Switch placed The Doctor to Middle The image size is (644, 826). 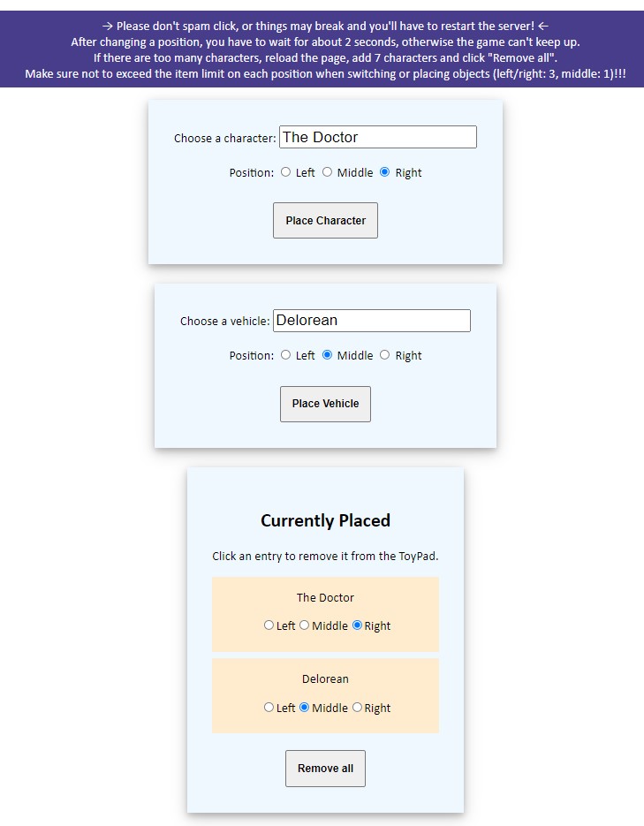(x=304, y=625)
